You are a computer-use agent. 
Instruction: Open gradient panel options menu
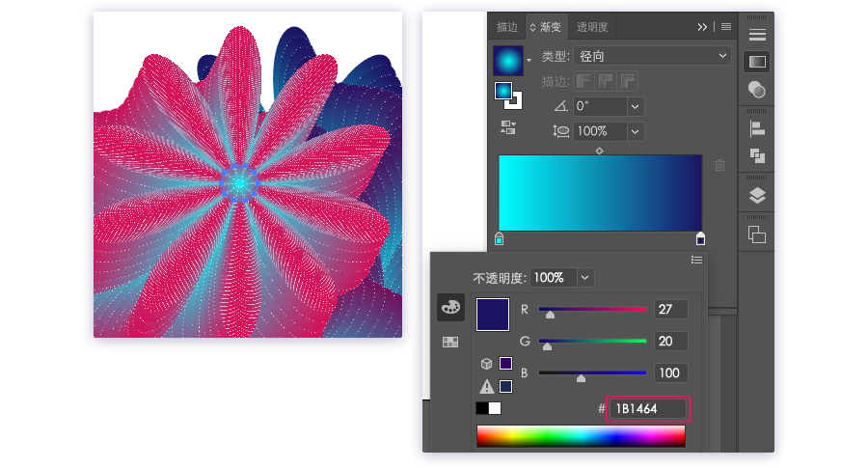726,27
